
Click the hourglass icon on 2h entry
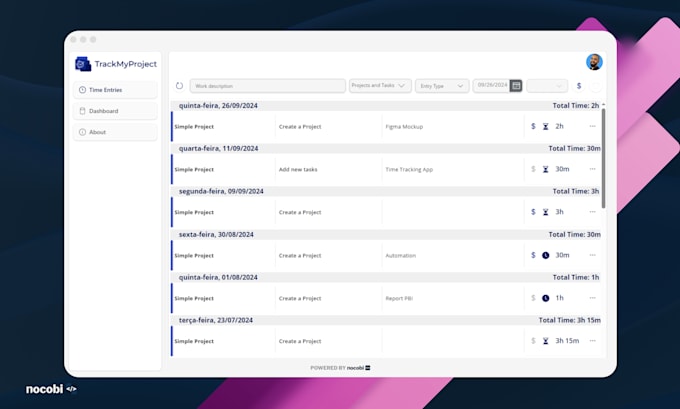click(546, 126)
